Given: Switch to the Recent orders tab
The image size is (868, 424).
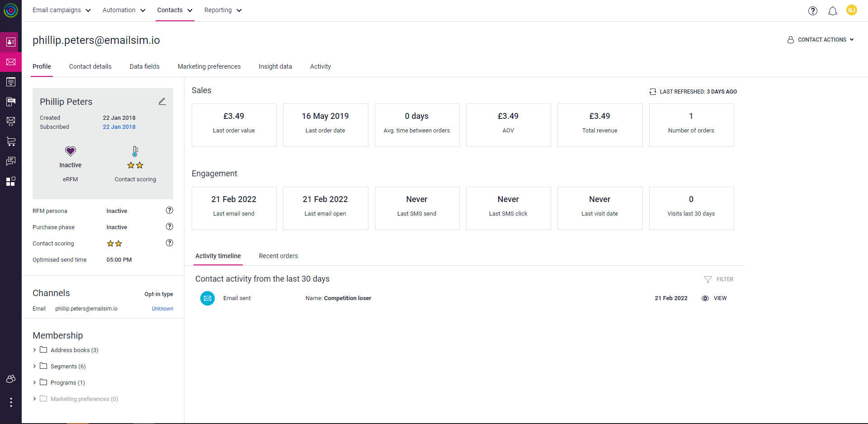Looking at the screenshot, I should pyautogui.click(x=278, y=256).
